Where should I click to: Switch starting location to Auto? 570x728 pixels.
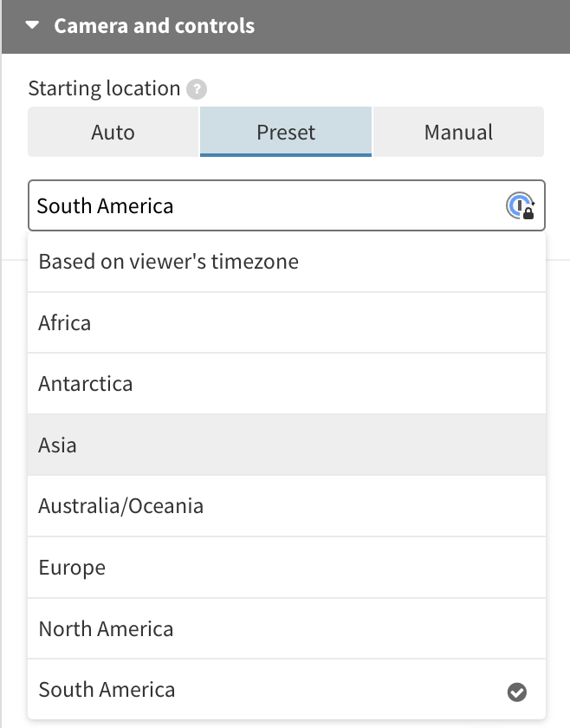(113, 133)
